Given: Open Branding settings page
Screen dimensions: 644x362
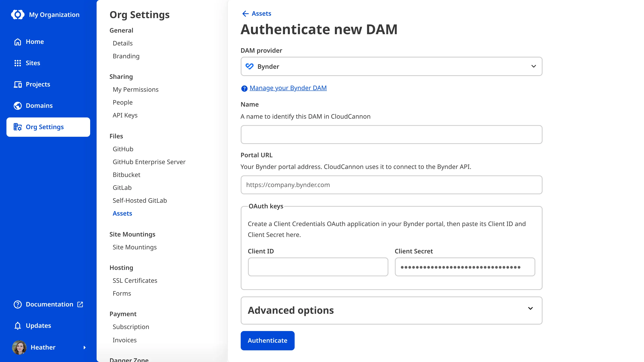Looking at the screenshot, I should pyautogui.click(x=126, y=56).
